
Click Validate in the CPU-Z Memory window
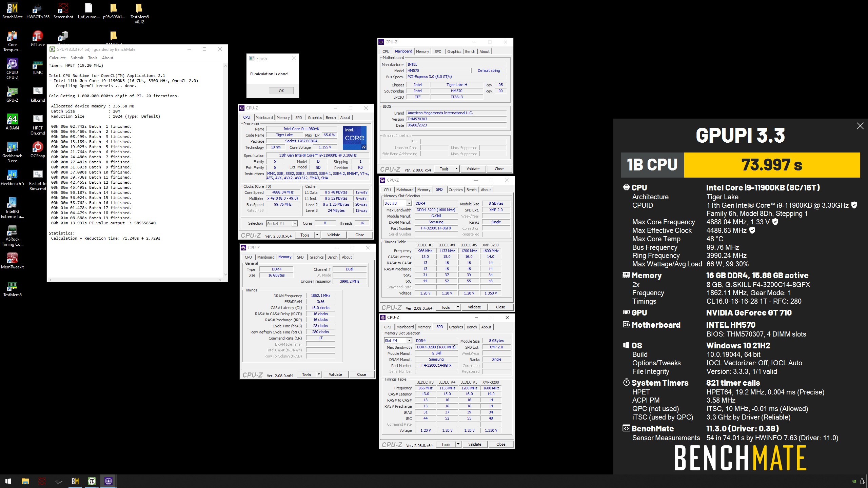point(335,374)
